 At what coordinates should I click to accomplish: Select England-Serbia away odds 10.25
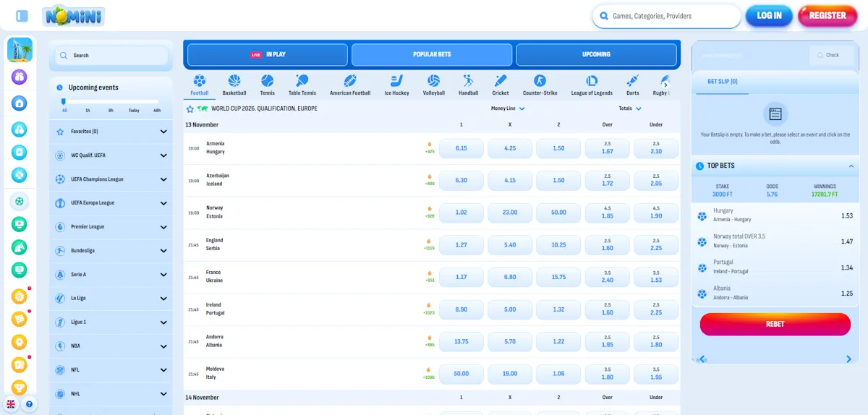coord(558,245)
